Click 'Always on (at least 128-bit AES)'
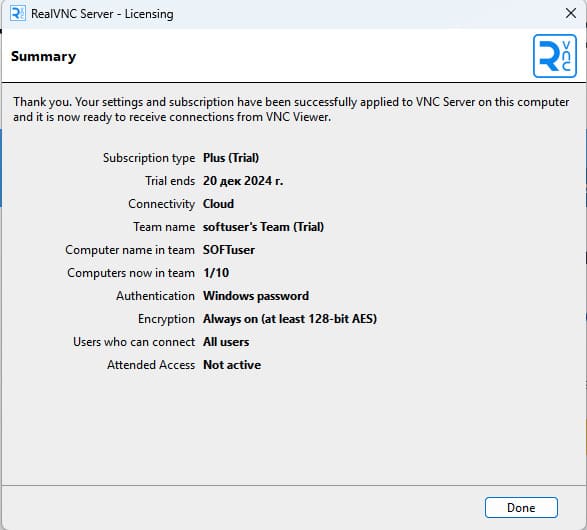587x530 pixels. coord(290,319)
